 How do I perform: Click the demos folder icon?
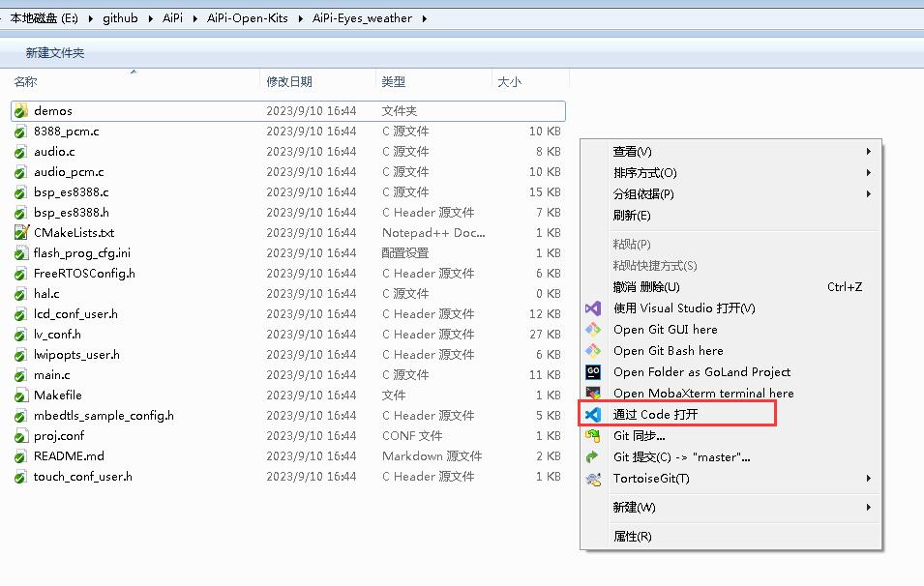pyautogui.click(x=21, y=111)
